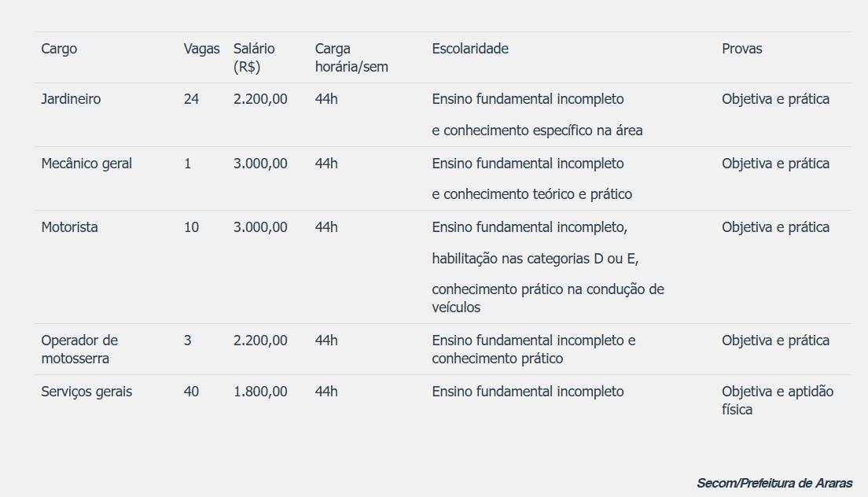Click the Escolaridade column header
This screenshot has width=868, height=497.
coord(470,49)
